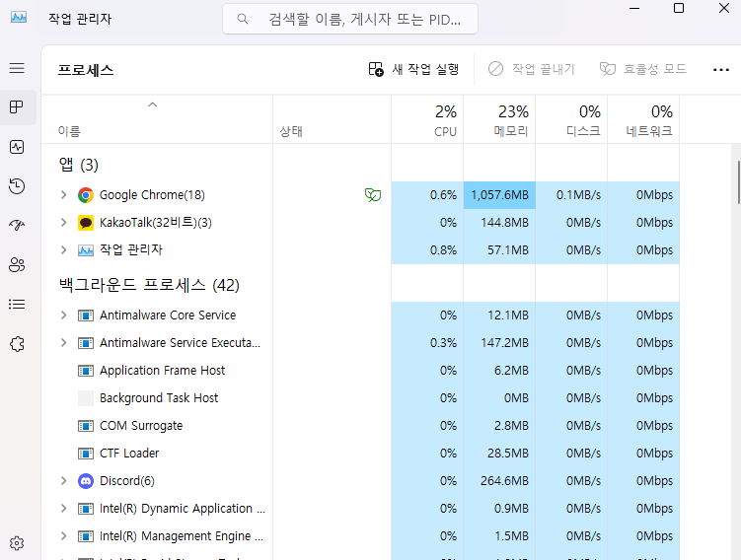The image size is (741, 560).
Task: Click 작업 끝내기 button
Action: 531,69
